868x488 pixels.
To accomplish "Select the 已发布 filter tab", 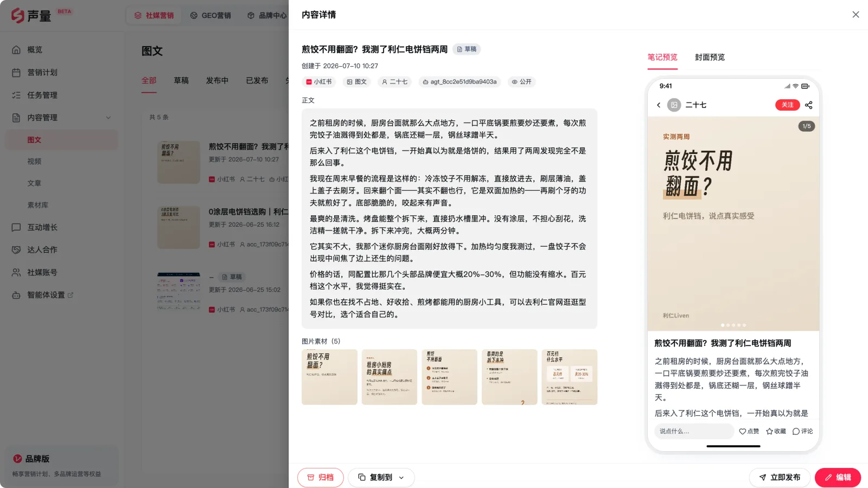I will pos(257,81).
